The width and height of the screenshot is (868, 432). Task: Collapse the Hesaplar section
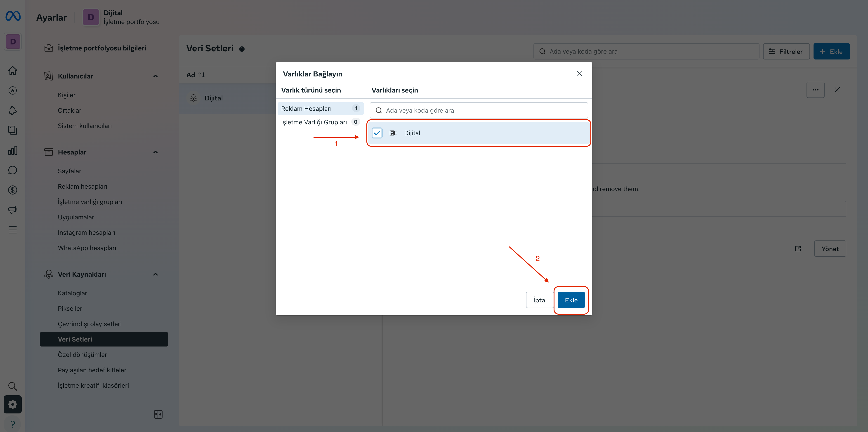point(155,152)
